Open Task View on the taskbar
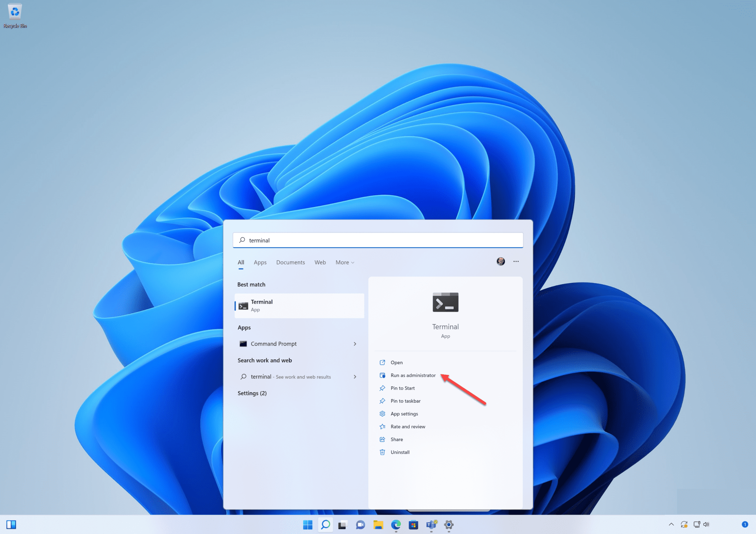 click(343, 525)
